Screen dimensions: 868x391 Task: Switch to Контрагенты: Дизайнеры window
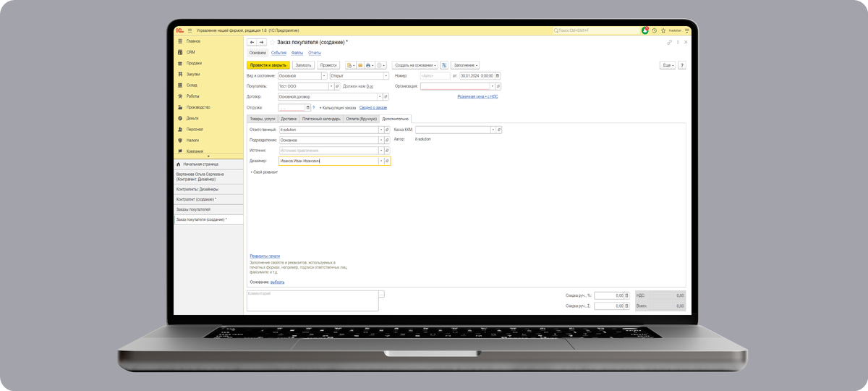click(x=208, y=189)
